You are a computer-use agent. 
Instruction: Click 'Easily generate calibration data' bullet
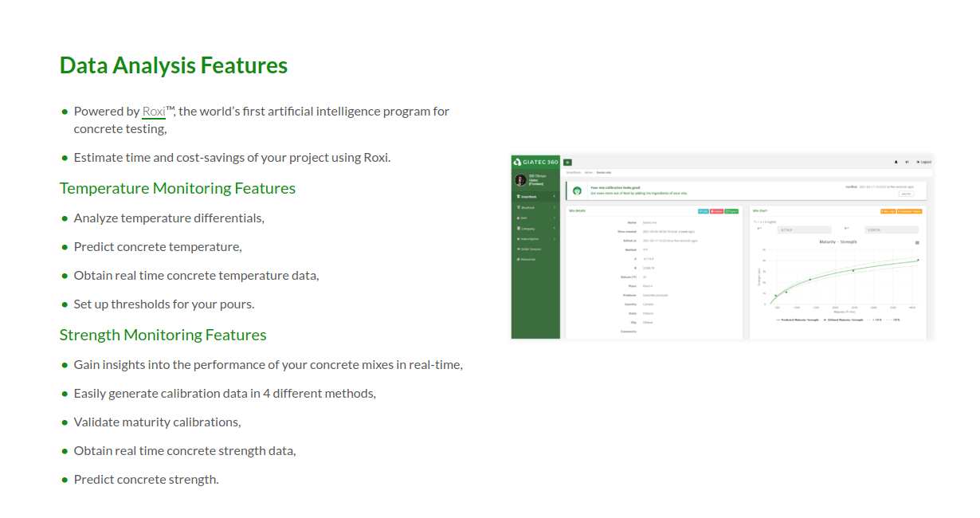coord(225,394)
